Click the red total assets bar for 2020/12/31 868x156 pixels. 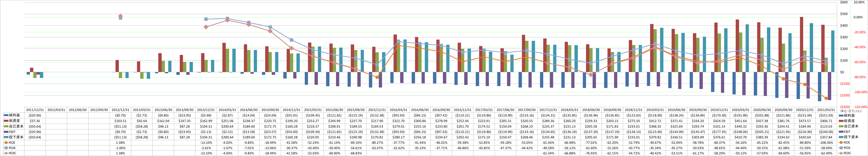click(801, 44)
